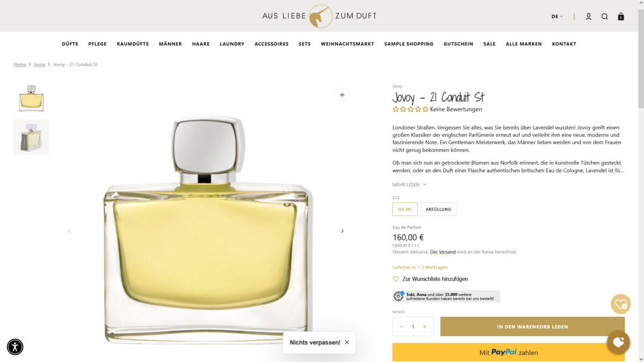Open the DE language dropdown
The height and width of the screenshot is (362, 644).
click(557, 17)
